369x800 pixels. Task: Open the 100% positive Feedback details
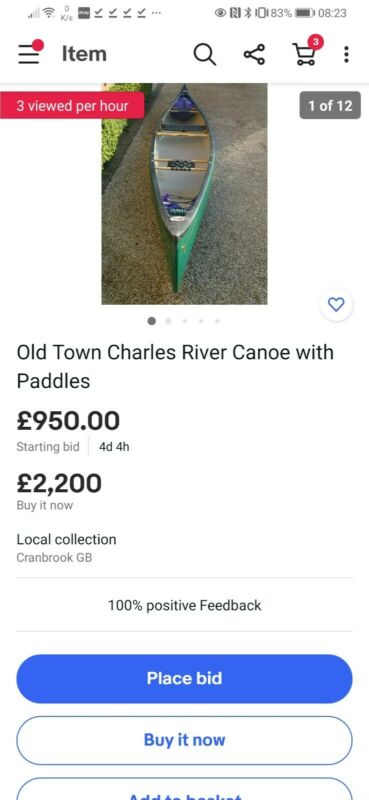click(184, 606)
